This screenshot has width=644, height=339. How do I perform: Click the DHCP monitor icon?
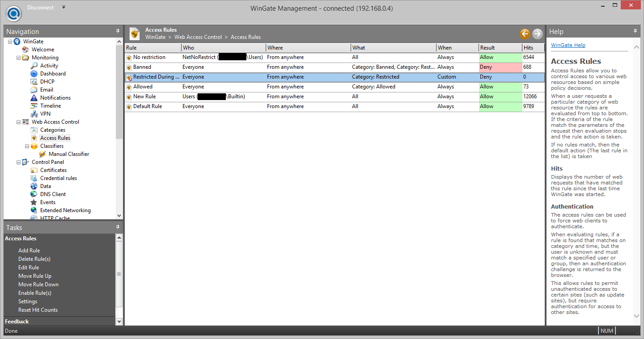[x=34, y=82]
